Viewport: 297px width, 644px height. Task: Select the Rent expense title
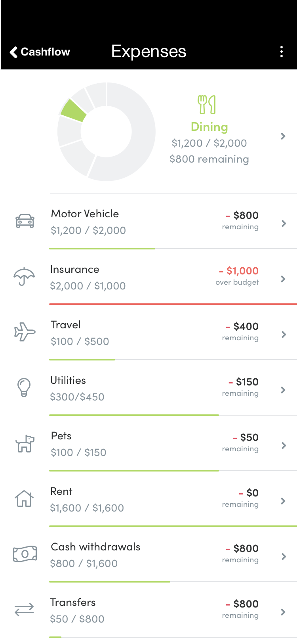61,491
